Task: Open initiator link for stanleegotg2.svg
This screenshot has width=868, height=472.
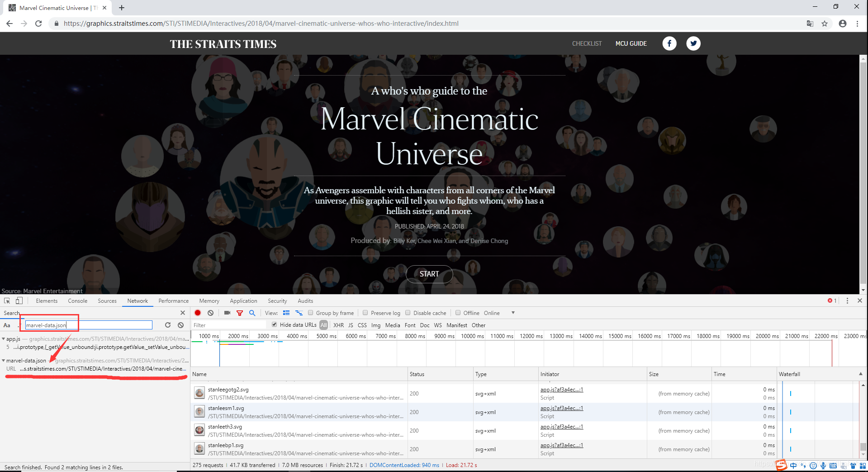Action: tap(561, 389)
